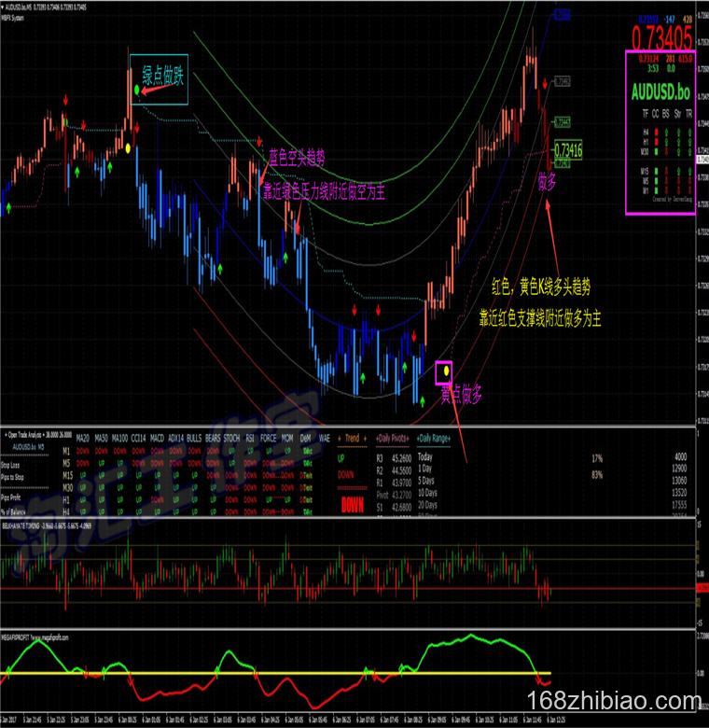
Task: Click the MA100 column header in the dashboard
Action: (x=119, y=438)
